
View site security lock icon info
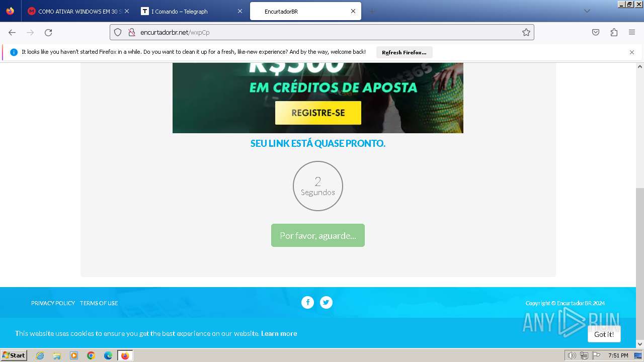coord(131,32)
